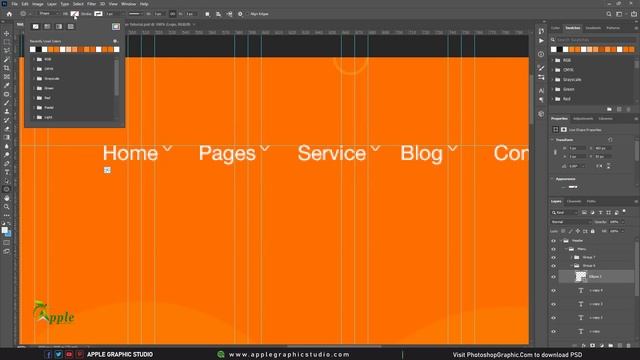
Task: Open the layer blend mode dropdown
Action: point(571,222)
